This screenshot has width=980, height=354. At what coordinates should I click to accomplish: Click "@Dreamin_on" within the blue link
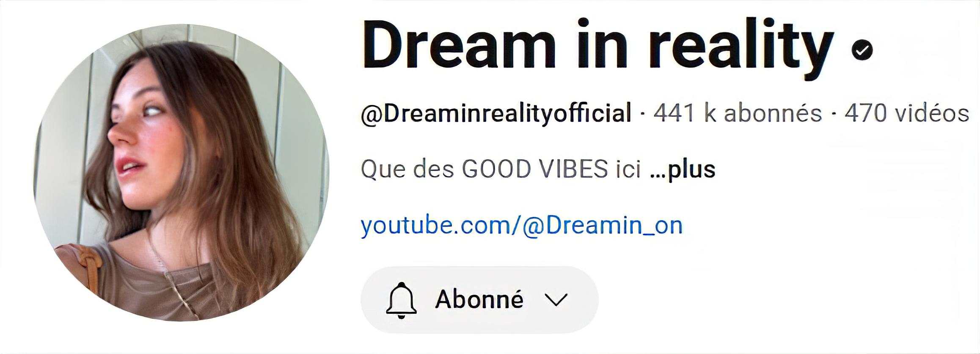[x=603, y=225]
